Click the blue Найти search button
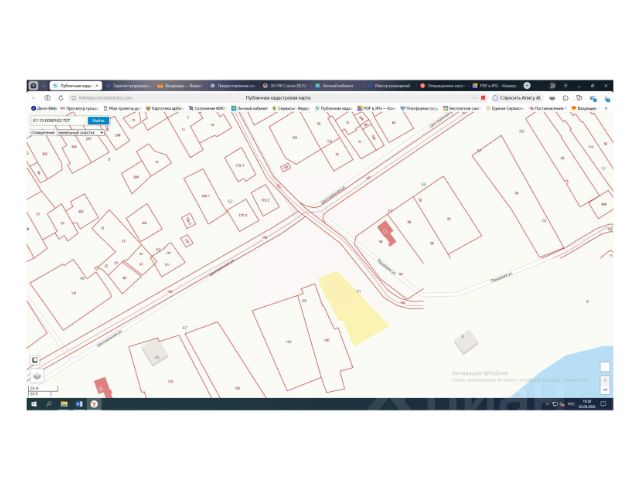The width and height of the screenshot is (640, 480). tap(98, 120)
